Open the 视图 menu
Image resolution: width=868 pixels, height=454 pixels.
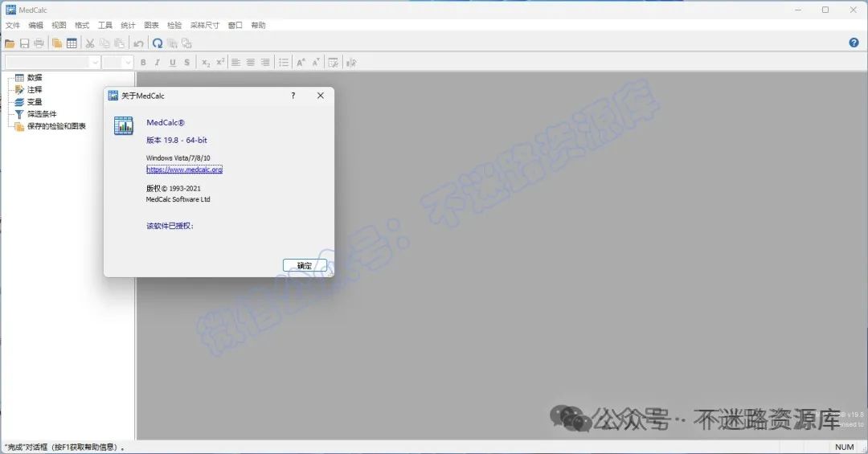pos(59,26)
